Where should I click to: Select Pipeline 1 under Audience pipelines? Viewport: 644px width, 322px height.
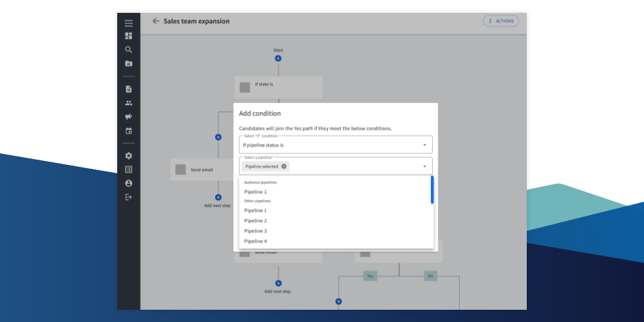(255, 192)
